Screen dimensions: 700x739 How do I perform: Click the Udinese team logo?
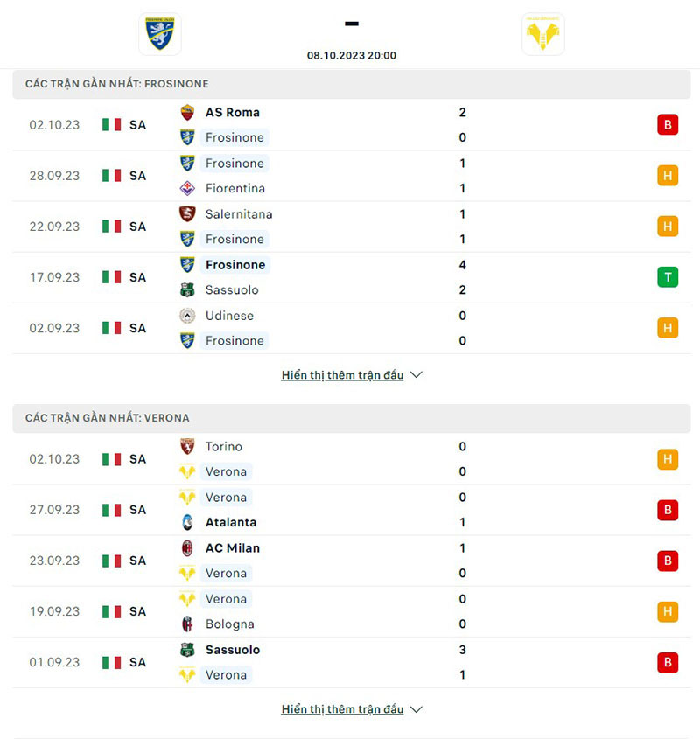pyautogui.click(x=187, y=316)
